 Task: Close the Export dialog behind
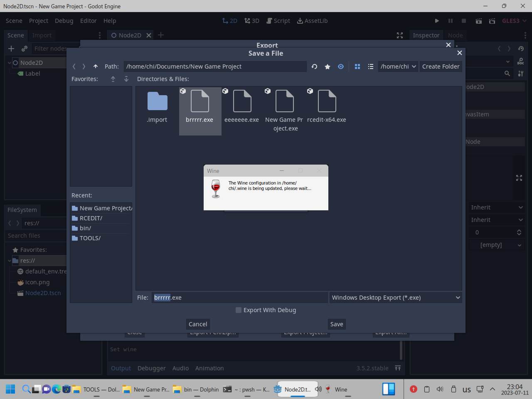click(x=448, y=44)
